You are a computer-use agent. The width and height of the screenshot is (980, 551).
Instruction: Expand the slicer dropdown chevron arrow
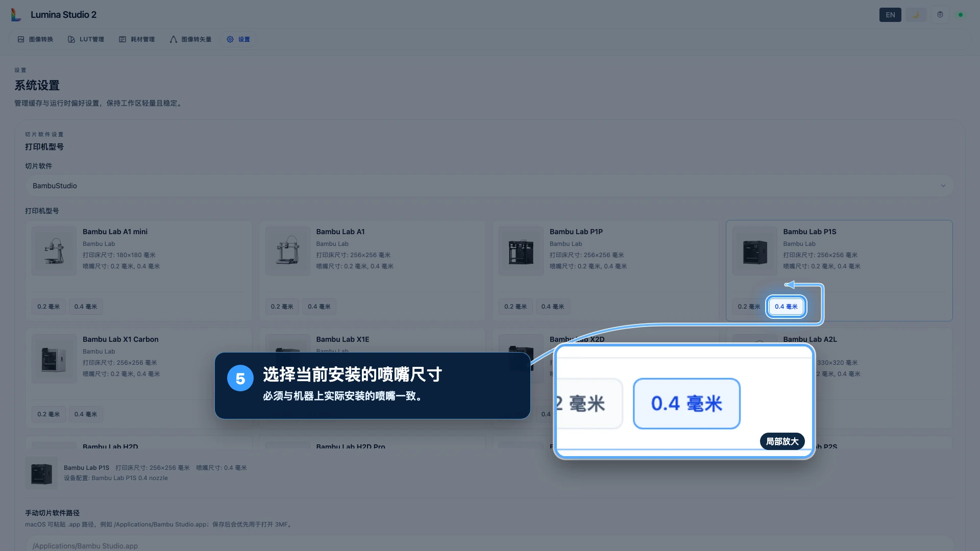[943, 186]
